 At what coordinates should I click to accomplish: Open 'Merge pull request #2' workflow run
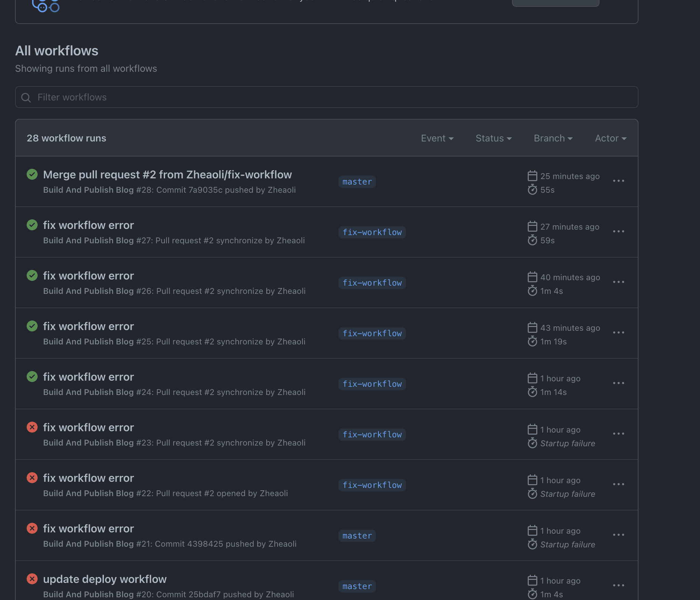(167, 175)
